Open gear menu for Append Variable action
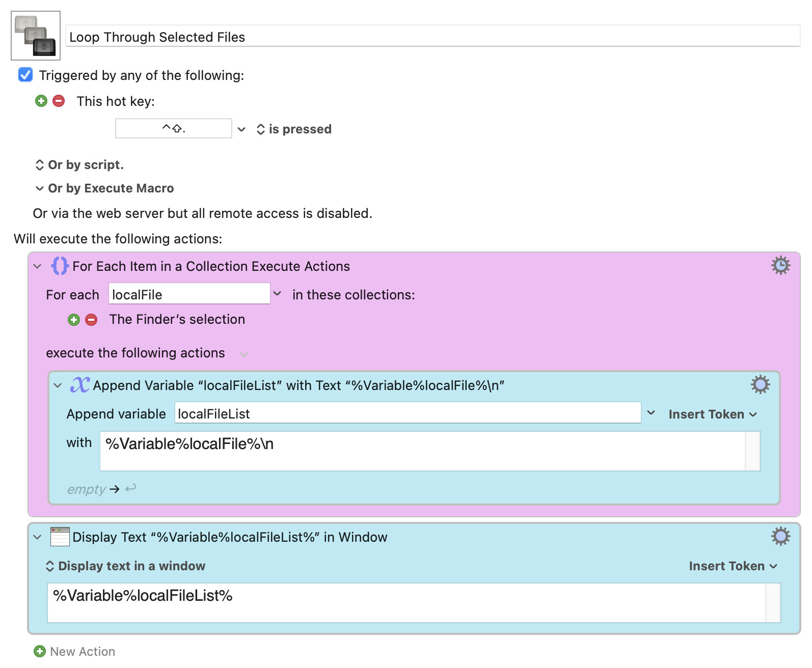 coord(760,385)
